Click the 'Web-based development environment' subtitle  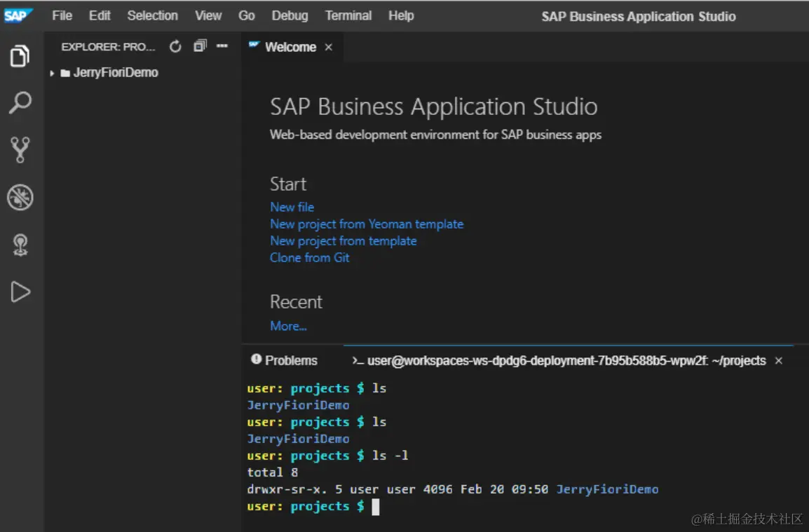point(435,135)
